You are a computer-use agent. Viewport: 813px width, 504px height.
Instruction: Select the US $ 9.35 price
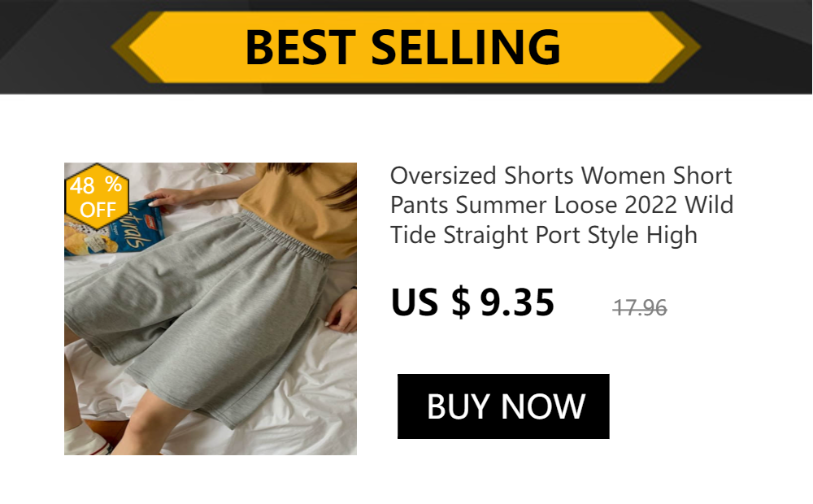point(472,302)
